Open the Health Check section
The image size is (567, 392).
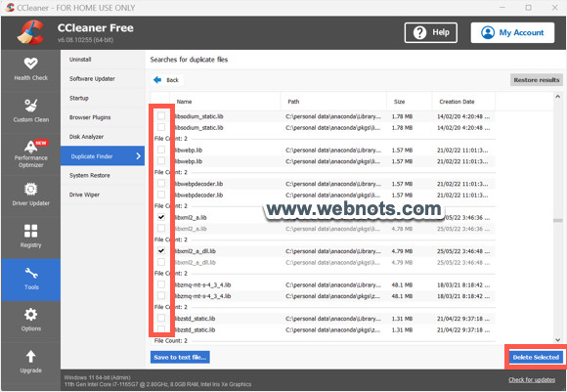30,69
